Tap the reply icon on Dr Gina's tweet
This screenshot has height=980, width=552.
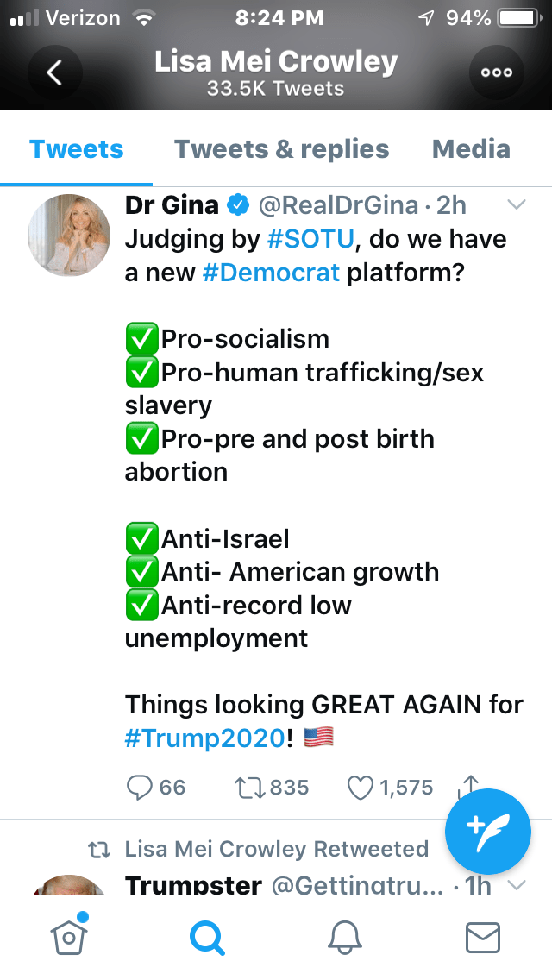tap(139, 787)
